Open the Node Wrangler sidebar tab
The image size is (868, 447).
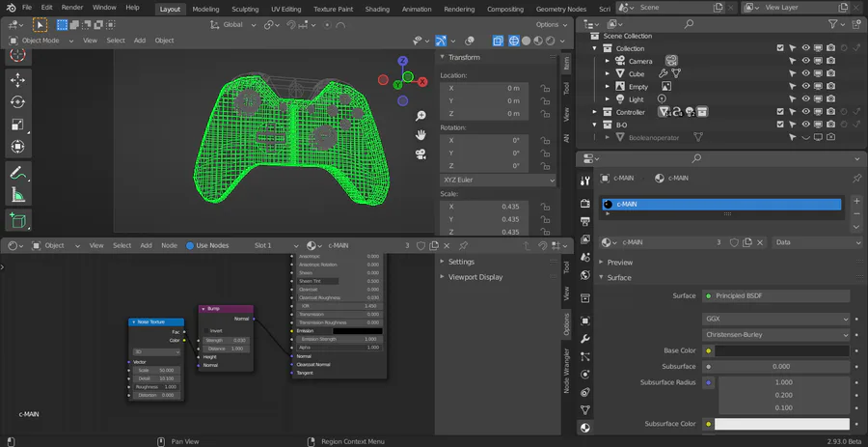566,371
